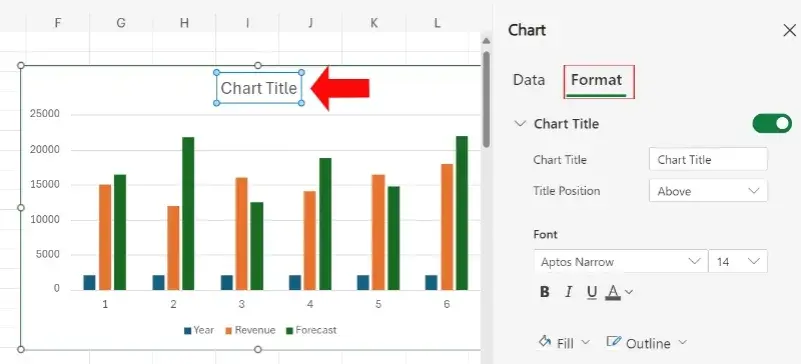The image size is (801, 364).
Task: Click the horizontal axis label 5
Action: pos(378,304)
